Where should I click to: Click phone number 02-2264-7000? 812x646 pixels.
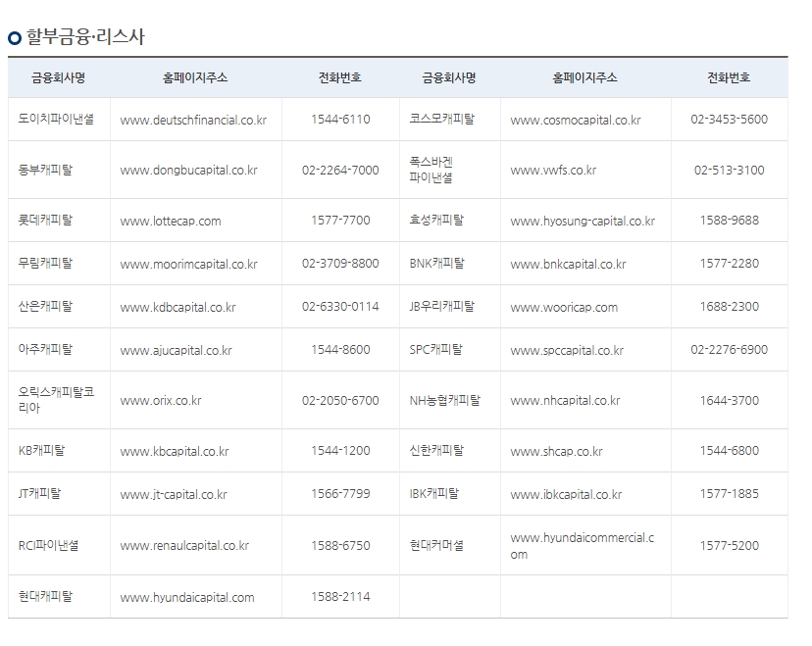(340, 170)
